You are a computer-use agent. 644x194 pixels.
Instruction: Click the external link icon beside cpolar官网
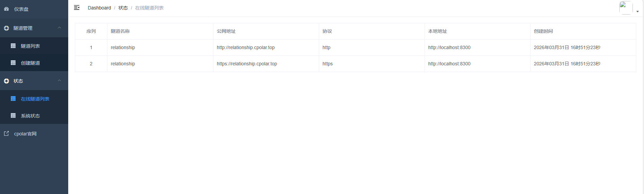[x=6, y=133]
